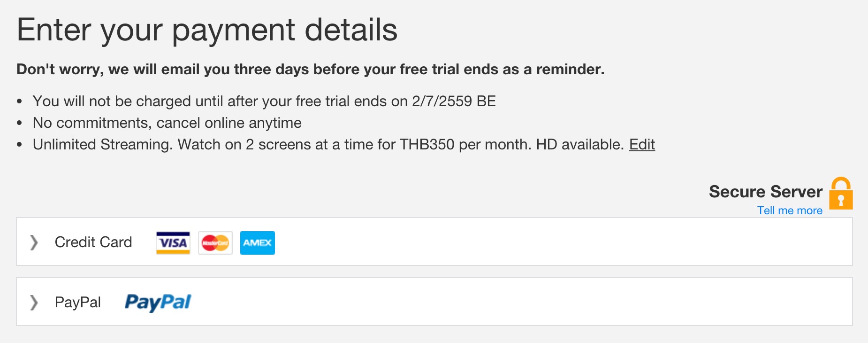
Task: Click the 'Enter your payment details' heading
Action: [207, 30]
